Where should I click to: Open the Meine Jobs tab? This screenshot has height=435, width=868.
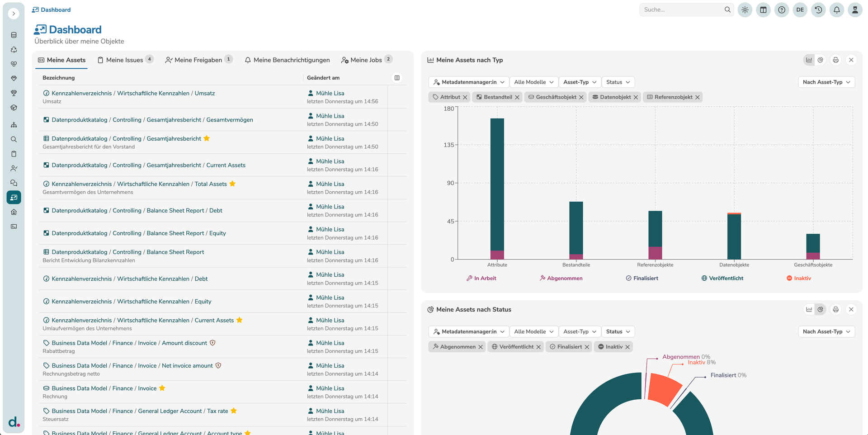(366, 60)
